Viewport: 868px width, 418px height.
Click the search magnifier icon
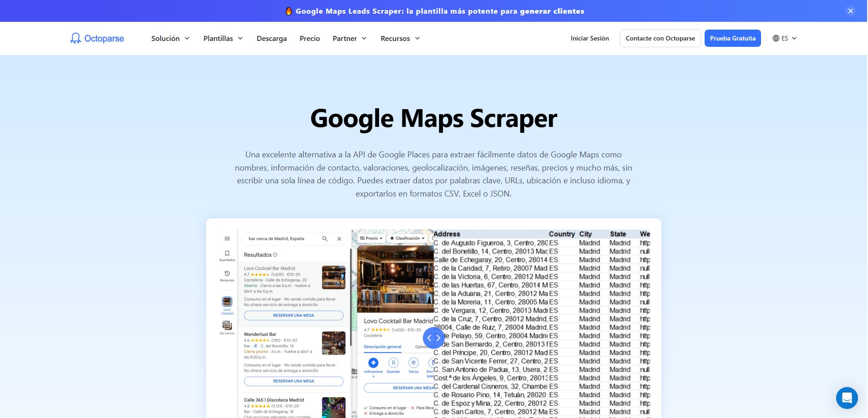[325, 238]
